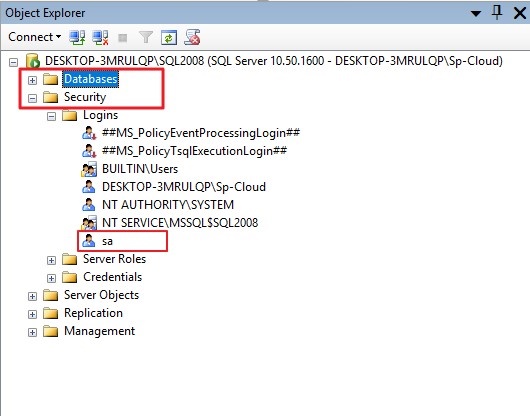This screenshot has height=416, width=530.
Task: Click the Connect Object Explorer toolbar icon
Action: (77, 38)
